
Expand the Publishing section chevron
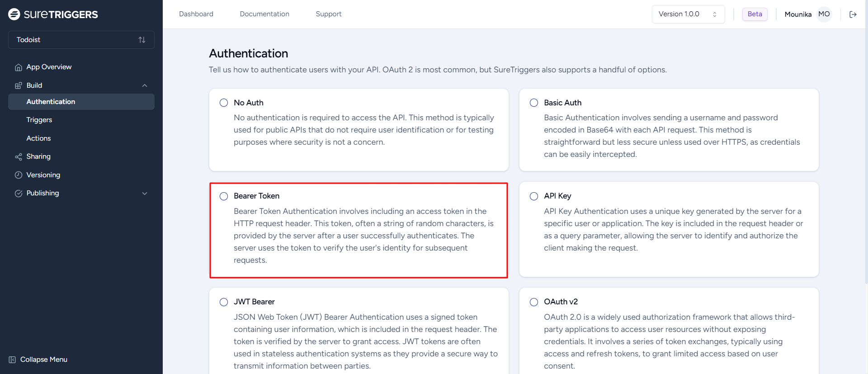(x=145, y=194)
